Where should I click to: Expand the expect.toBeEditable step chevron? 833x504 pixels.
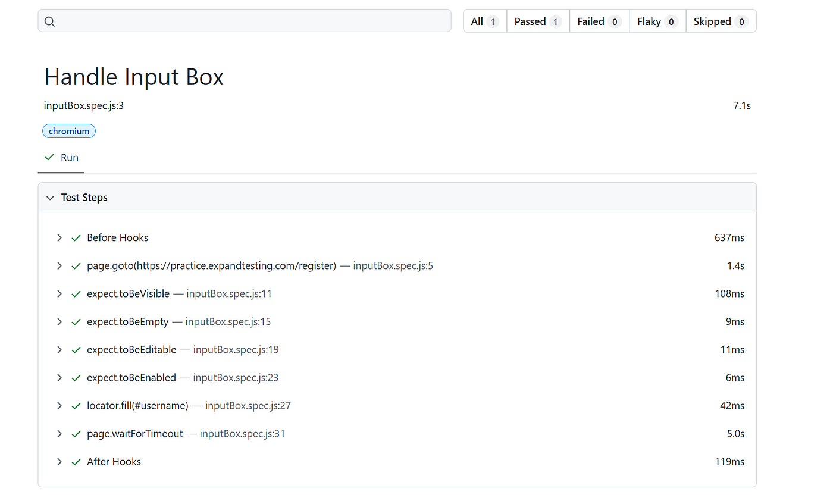(x=59, y=350)
